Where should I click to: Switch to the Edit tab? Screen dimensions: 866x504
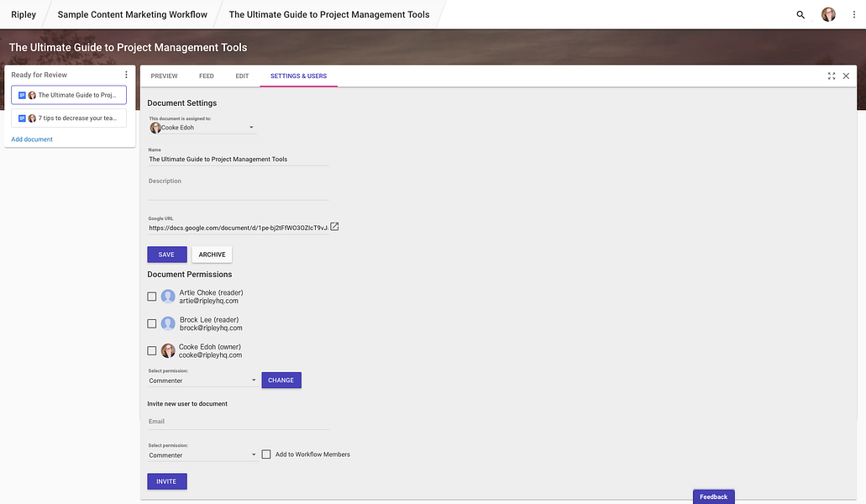(242, 76)
